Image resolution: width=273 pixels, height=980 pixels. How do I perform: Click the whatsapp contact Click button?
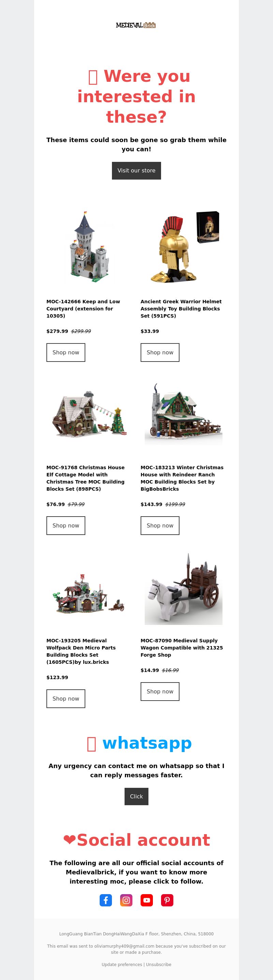coord(136,796)
